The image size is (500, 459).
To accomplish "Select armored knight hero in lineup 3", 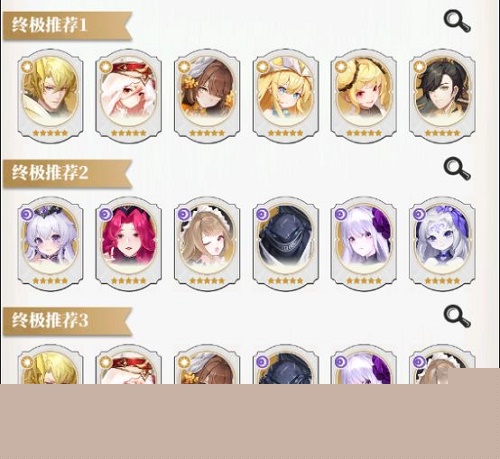I will point(286,365).
